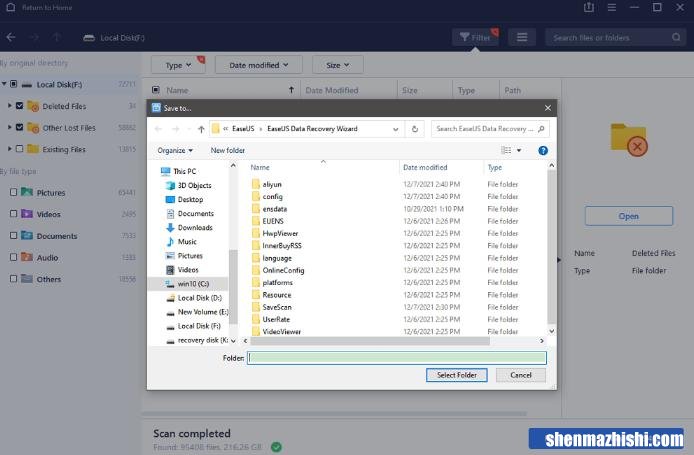Toggle the Local Disk(F:) checkbox in tree
Image resolution: width=694 pixels, height=455 pixels.
pyautogui.click(x=14, y=84)
